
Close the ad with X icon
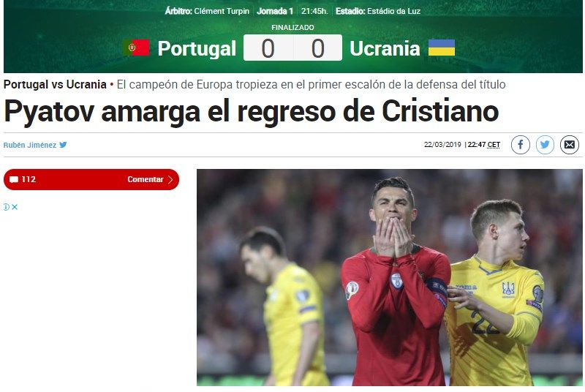pos(15,207)
